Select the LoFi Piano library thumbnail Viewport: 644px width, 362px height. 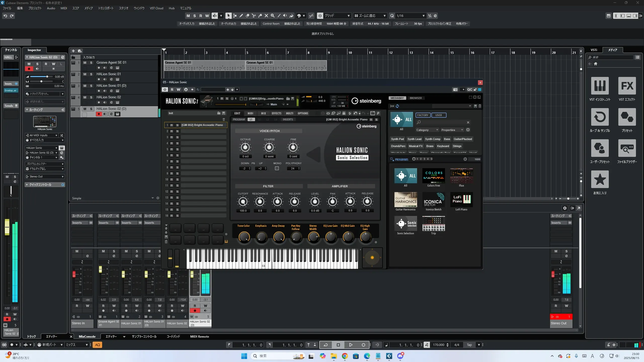pyautogui.click(x=461, y=200)
